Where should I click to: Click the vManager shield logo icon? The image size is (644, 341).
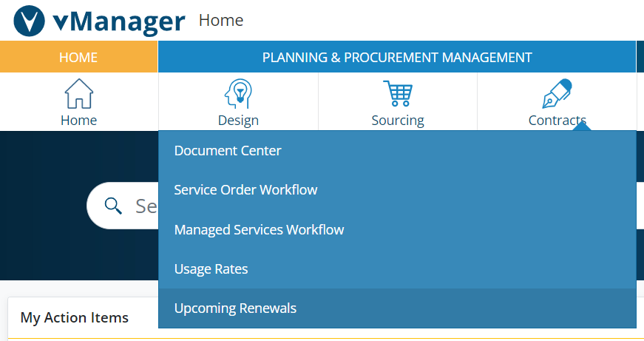30,21
